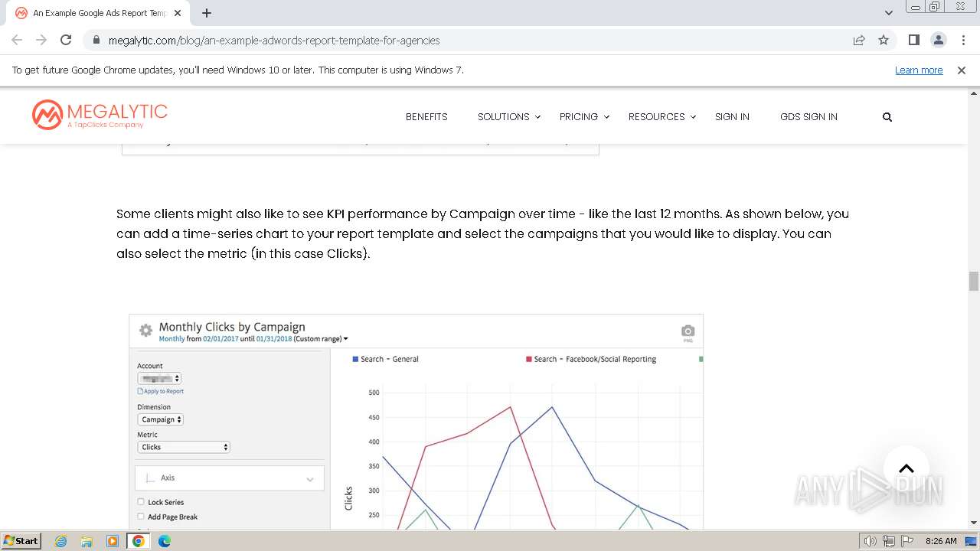The image size is (980, 551).
Task: Click the Learn more link
Action: pyautogui.click(x=919, y=70)
